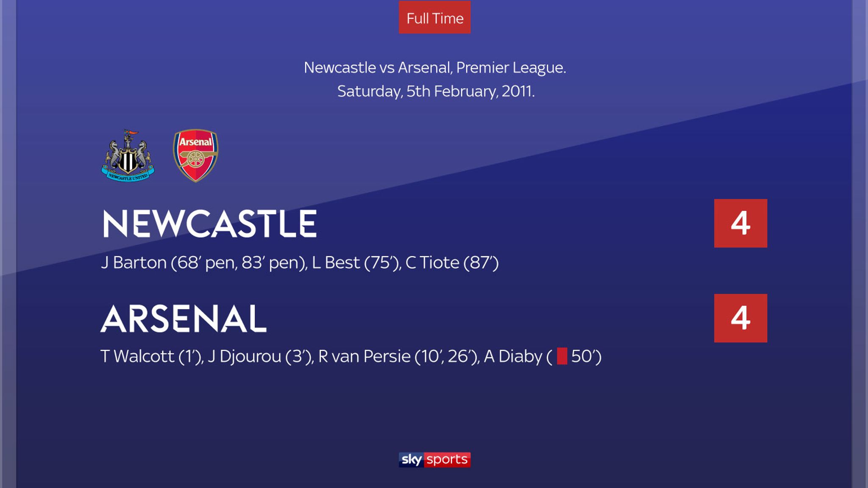The image size is (868, 488).
Task: Click the red card icon beside Diaby
Action: [x=562, y=356]
